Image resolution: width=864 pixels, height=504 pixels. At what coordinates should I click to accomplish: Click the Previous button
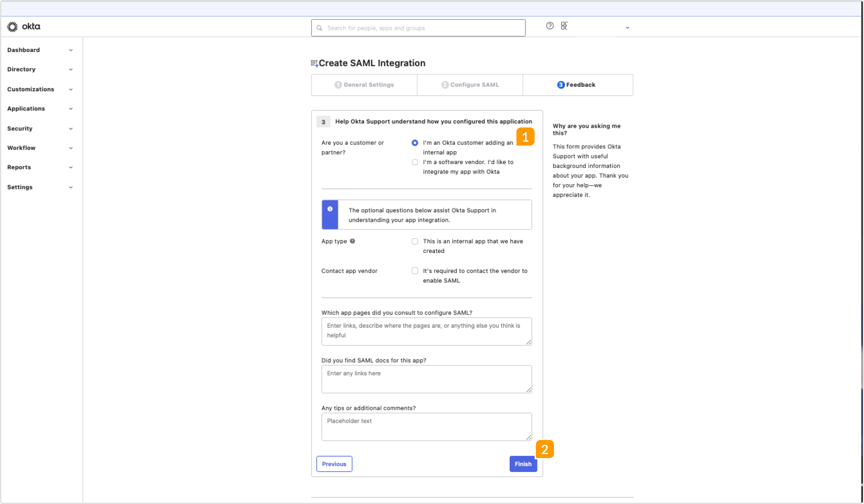click(334, 464)
